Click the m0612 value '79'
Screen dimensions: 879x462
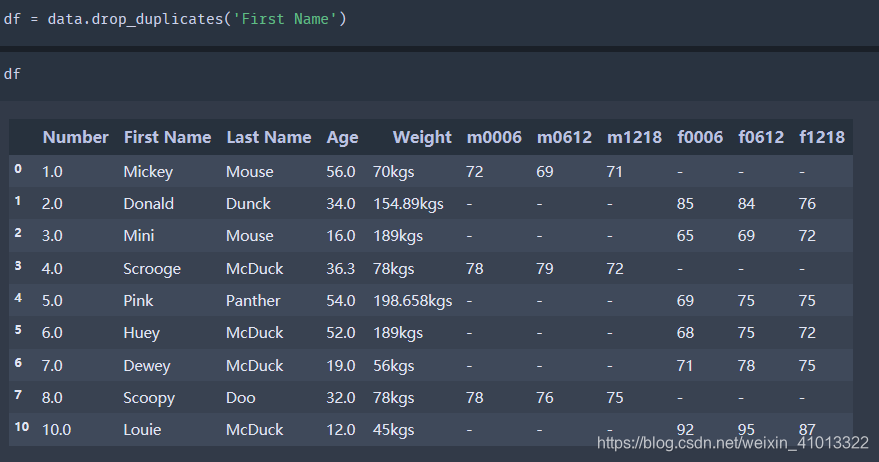pyautogui.click(x=545, y=269)
